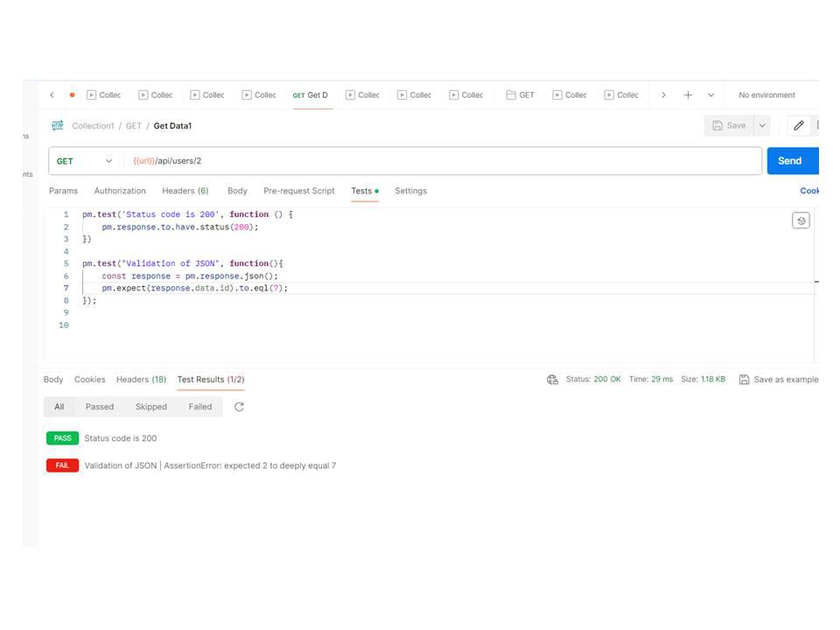Click the request URL input field

443,161
